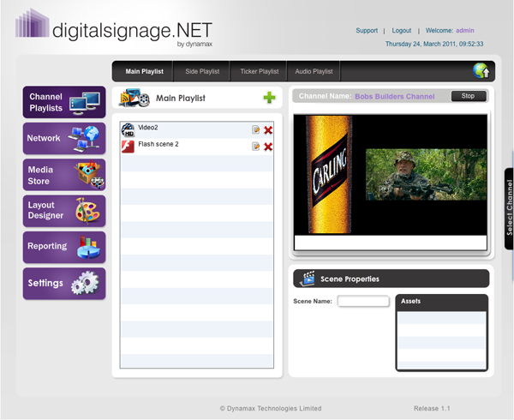Switch to Main Playlist tab
Image resolution: width=514 pixels, height=420 pixels.
tap(144, 71)
